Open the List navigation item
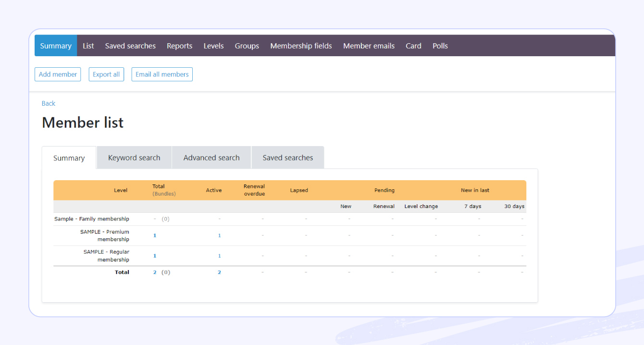644x345 pixels. tap(88, 46)
